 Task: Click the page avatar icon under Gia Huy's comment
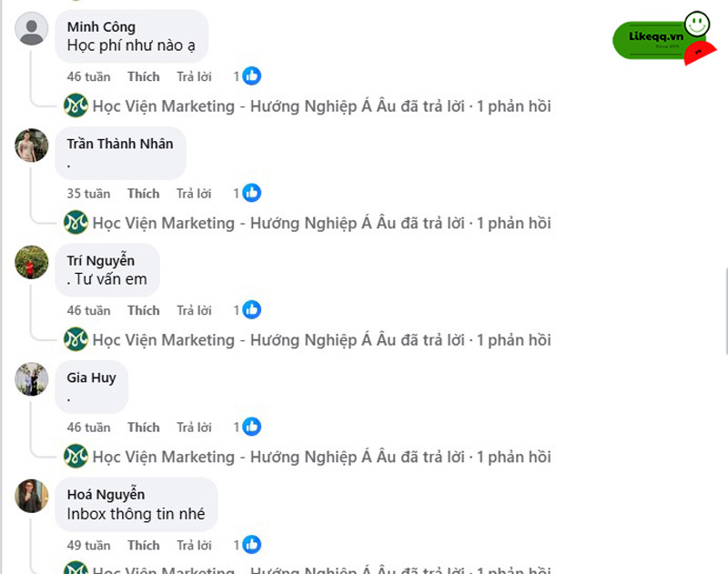(x=76, y=457)
